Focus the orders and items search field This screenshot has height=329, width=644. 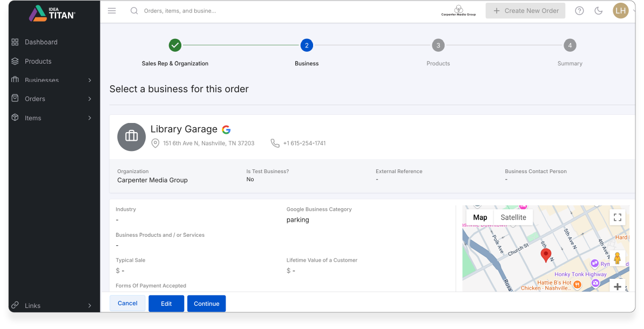[x=180, y=11]
